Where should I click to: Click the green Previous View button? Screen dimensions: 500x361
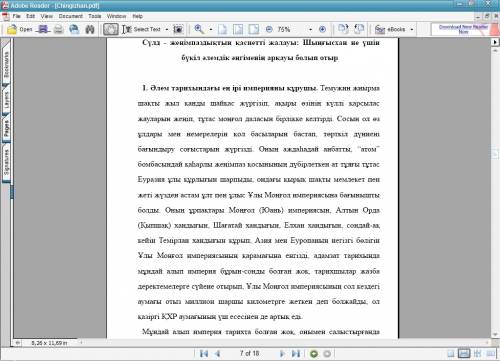pos(314,353)
